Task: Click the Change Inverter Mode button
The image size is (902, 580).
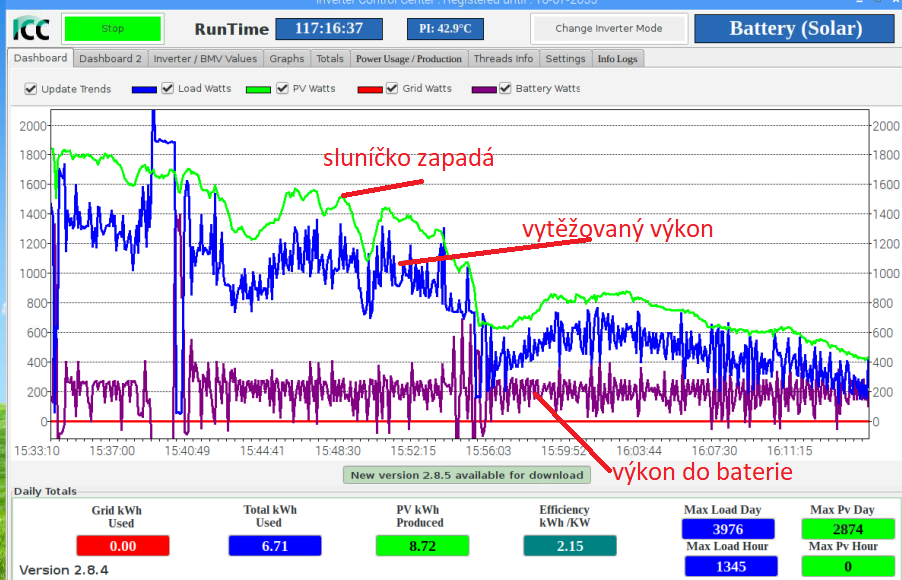Action: [x=608, y=29]
